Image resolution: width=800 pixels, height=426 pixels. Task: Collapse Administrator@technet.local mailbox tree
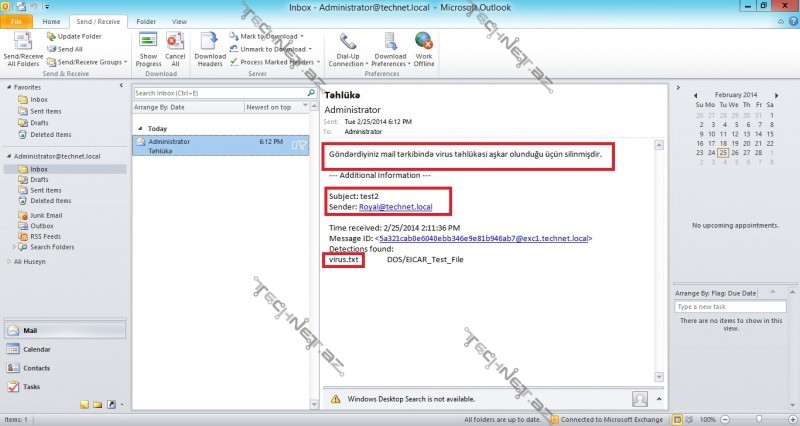click(9, 156)
